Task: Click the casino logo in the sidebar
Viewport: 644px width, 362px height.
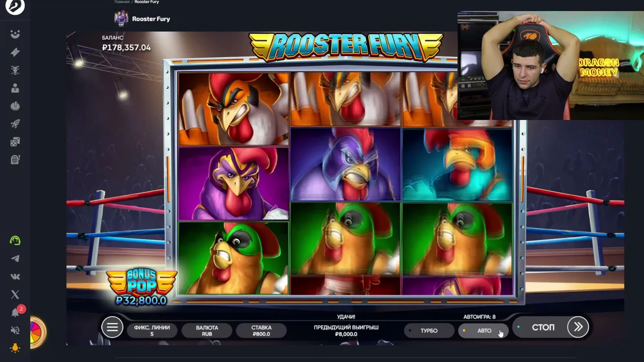Action: (x=15, y=7)
